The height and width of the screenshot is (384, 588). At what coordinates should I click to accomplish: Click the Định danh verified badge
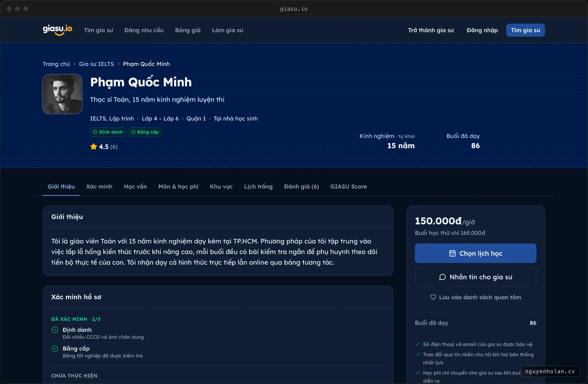click(108, 132)
